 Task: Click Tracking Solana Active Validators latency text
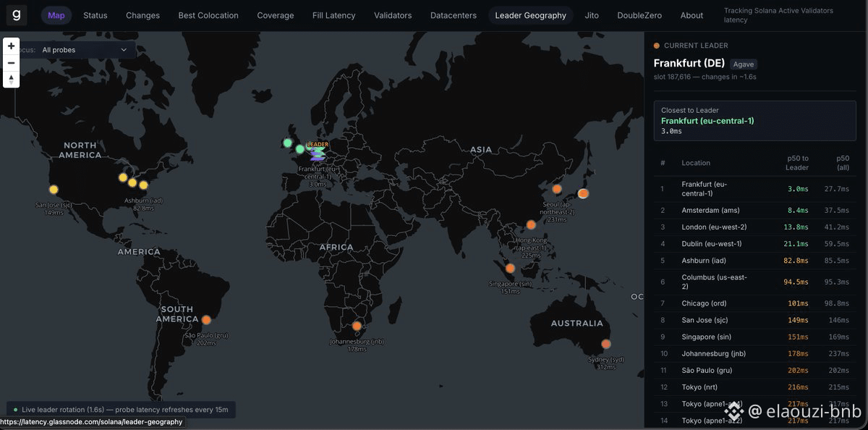pyautogui.click(x=778, y=15)
